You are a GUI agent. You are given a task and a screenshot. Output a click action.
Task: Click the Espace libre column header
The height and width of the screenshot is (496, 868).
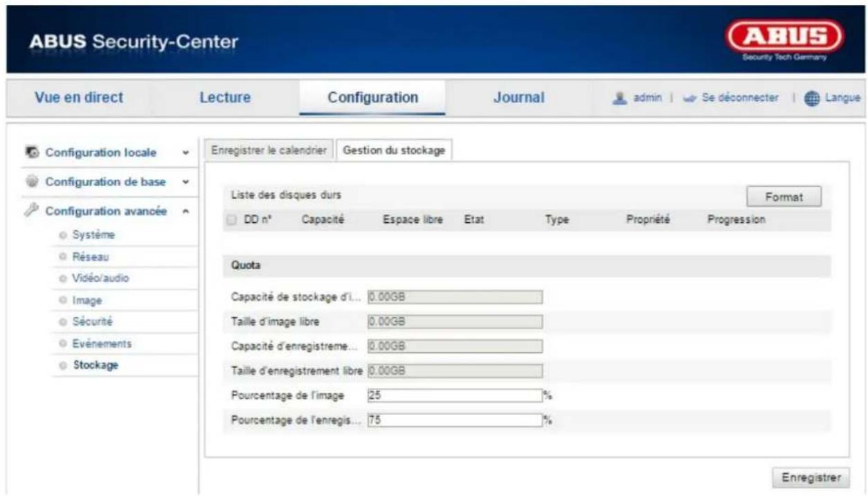(413, 220)
